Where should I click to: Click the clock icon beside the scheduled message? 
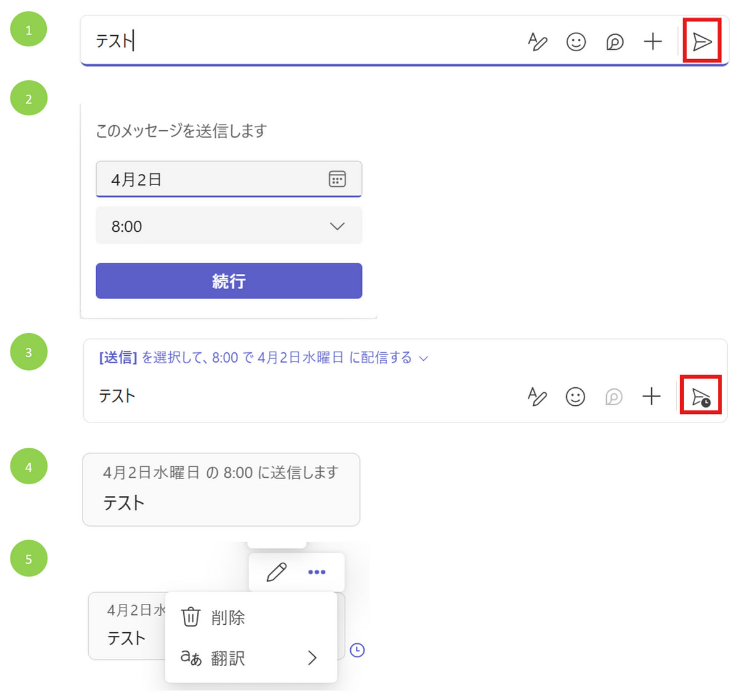357,650
